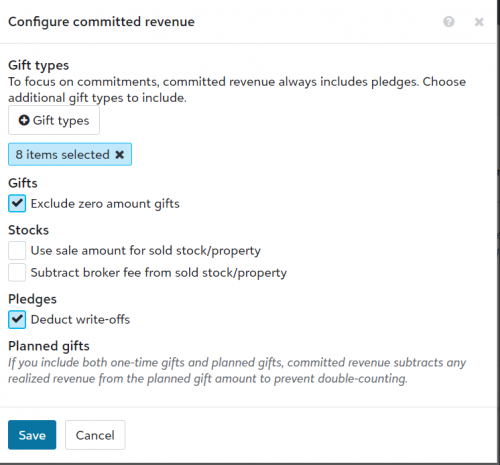Click the Use sale amount label text
Viewport: 500px width, 465px height.
click(146, 251)
